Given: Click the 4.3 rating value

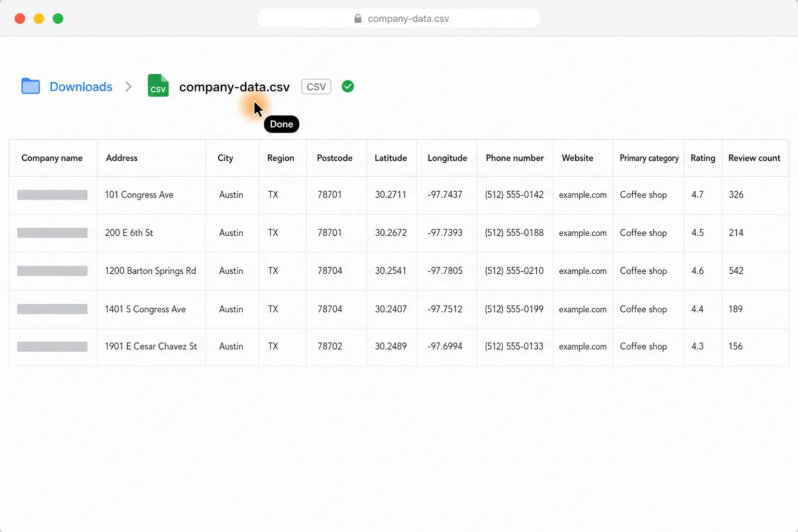Looking at the screenshot, I should coord(697,347).
